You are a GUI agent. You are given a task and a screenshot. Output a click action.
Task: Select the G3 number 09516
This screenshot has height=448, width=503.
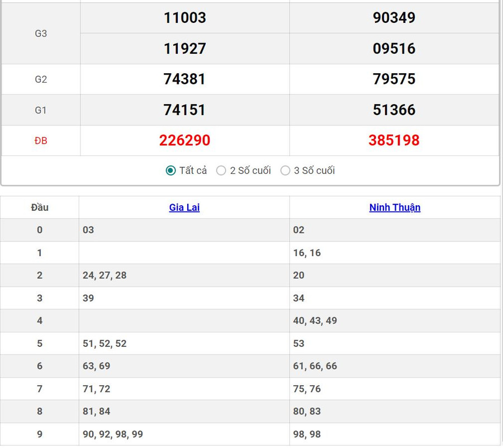point(394,49)
